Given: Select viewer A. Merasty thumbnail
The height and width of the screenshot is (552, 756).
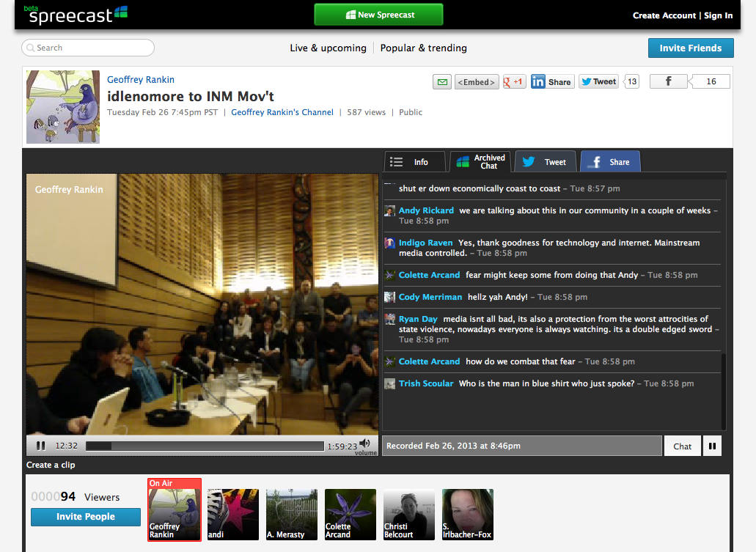Looking at the screenshot, I should point(292,515).
